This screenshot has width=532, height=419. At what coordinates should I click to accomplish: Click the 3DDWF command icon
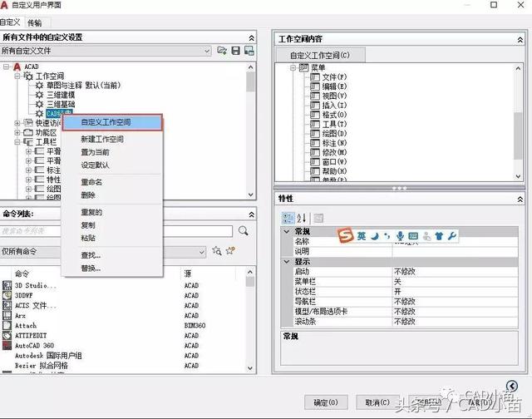click(x=7, y=295)
